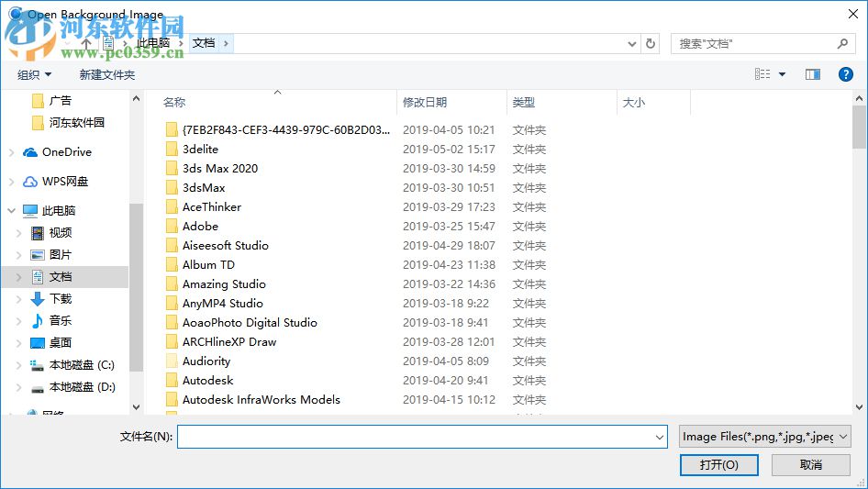868x489 pixels.
Task: Expand the 下载 tree node
Action: [19, 299]
